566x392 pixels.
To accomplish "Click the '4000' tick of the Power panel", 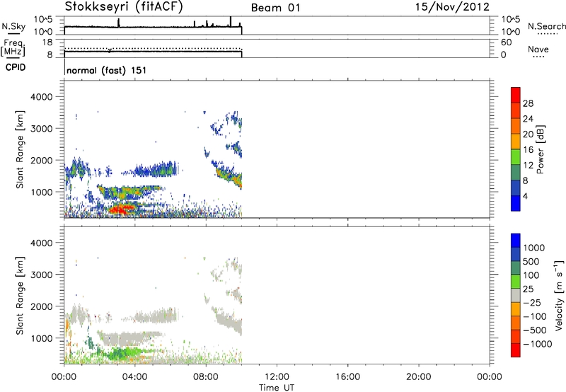I will pyautogui.click(x=42, y=97).
